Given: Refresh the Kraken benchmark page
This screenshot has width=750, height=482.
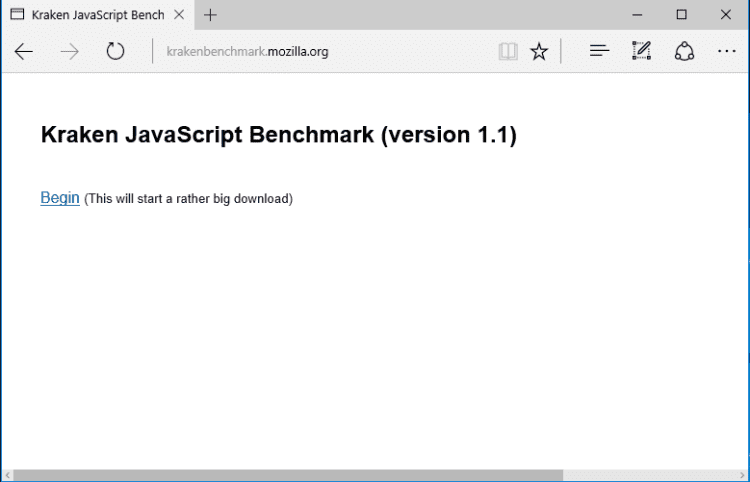Looking at the screenshot, I should pos(115,52).
